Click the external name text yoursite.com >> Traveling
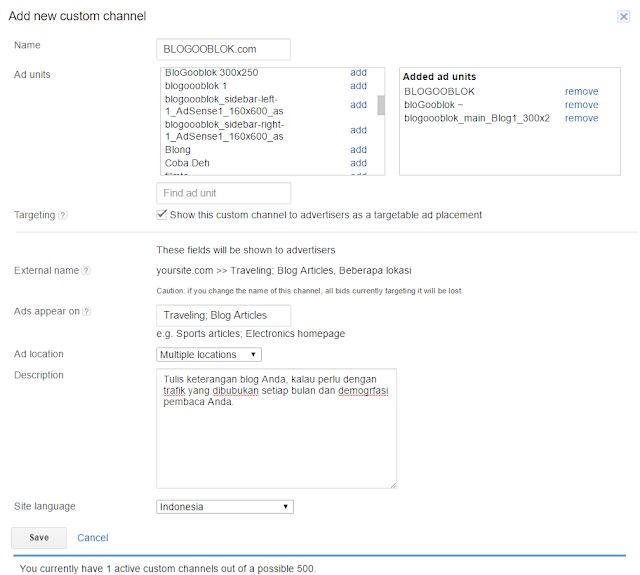 click(284, 271)
